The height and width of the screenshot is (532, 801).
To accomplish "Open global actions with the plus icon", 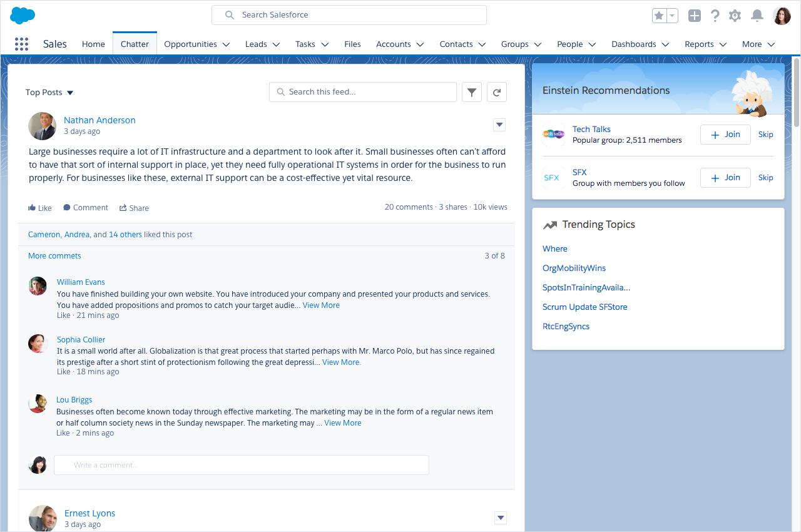I will [694, 16].
